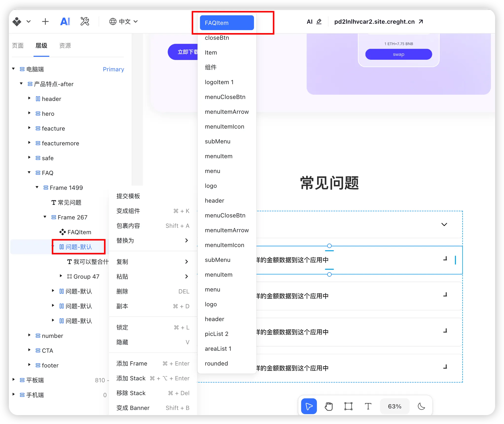Image resolution: width=504 pixels, height=424 pixels.
Task: Select the frame tool in bottom toolbar
Action: pos(348,406)
